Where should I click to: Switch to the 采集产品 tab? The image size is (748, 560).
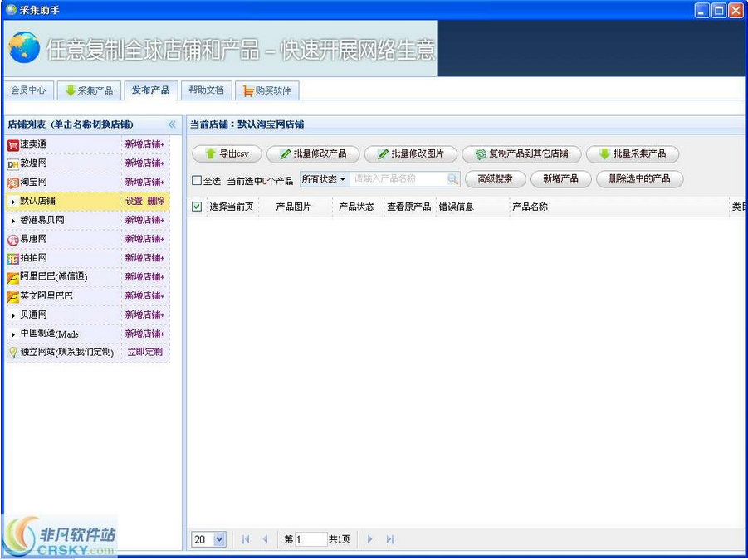pyautogui.click(x=89, y=90)
